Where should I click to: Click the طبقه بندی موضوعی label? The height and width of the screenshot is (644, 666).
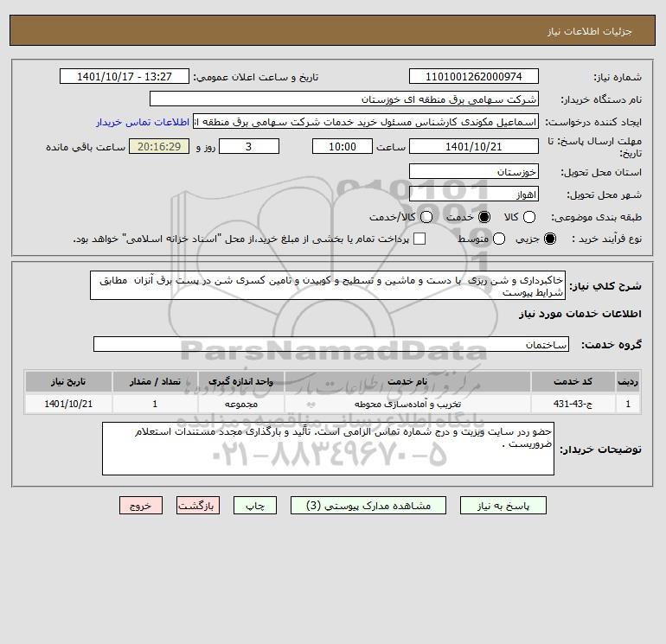coord(596,217)
